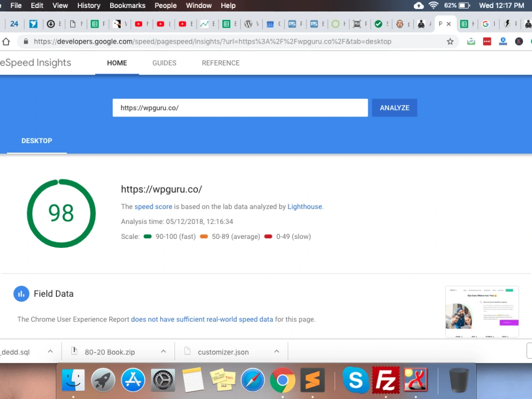
Task: Switch to the GUIDES tab
Action: 164,63
